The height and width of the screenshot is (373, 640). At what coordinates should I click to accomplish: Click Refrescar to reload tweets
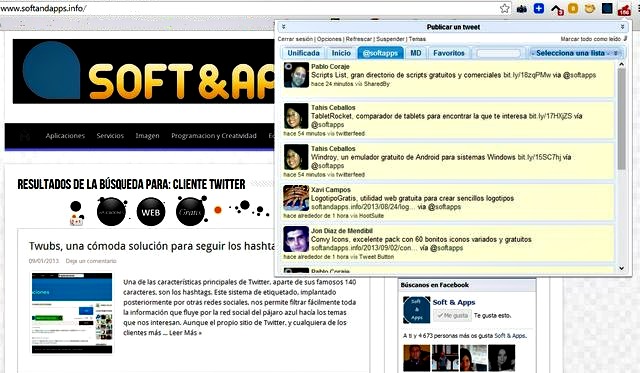tap(359, 39)
